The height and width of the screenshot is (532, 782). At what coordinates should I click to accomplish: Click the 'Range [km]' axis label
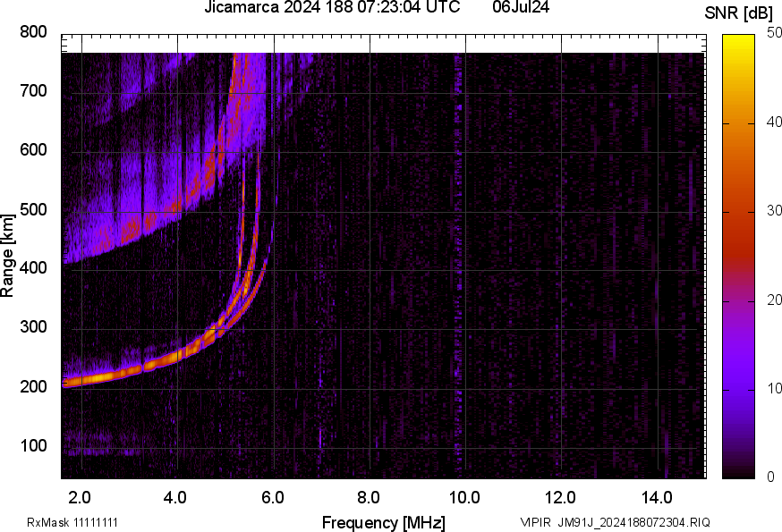pos(7,257)
